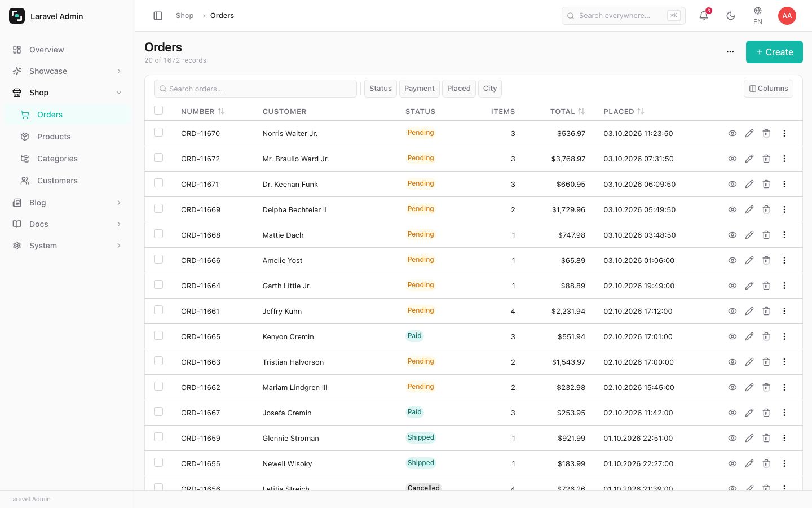Expand the Showcase sidebar section
The image size is (812, 508).
point(67,71)
